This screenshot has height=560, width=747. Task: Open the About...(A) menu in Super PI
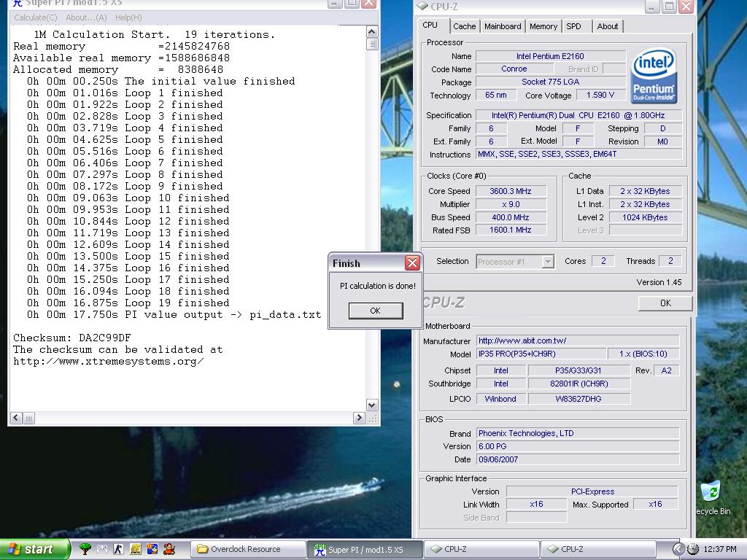pyautogui.click(x=86, y=17)
